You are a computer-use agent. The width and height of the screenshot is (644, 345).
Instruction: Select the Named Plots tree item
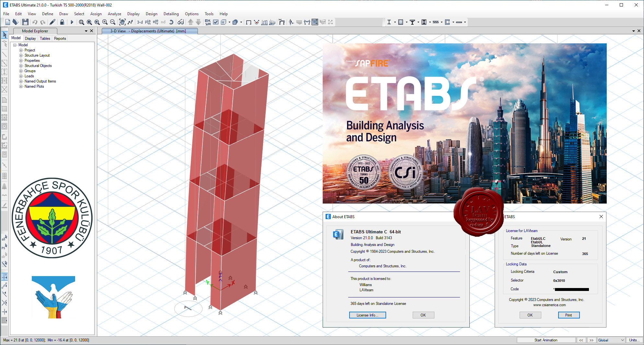[x=34, y=86]
